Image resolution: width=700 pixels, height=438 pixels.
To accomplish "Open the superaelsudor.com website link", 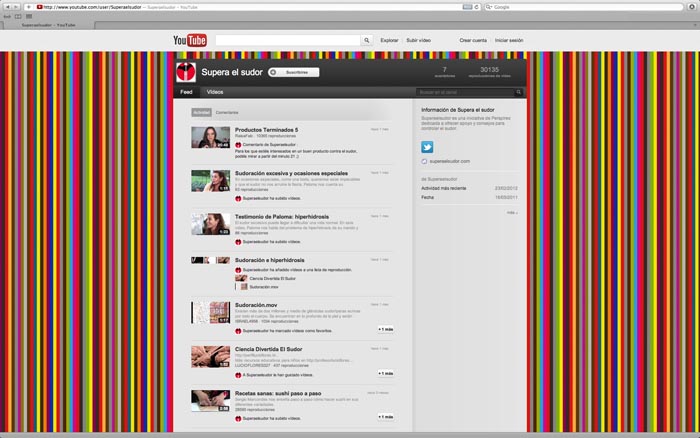I will pyautogui.click(x=450, y=161).
